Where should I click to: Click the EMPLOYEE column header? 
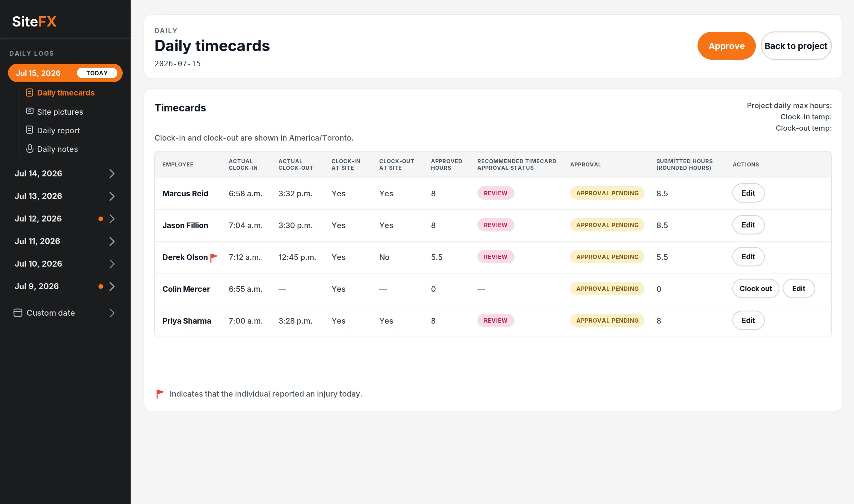point(178,164)
